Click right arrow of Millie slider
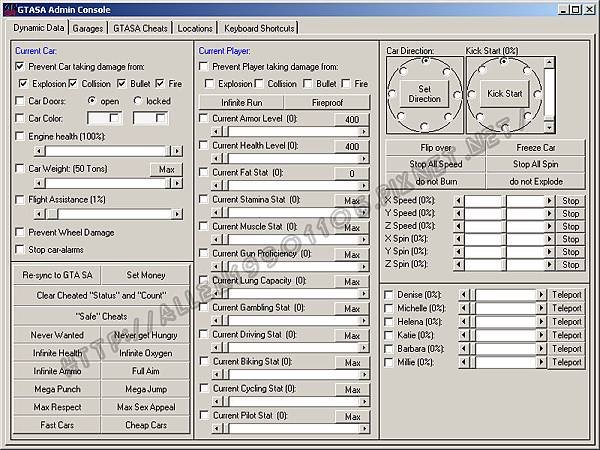The image size is (600, 450). click(x=541, y=362)
